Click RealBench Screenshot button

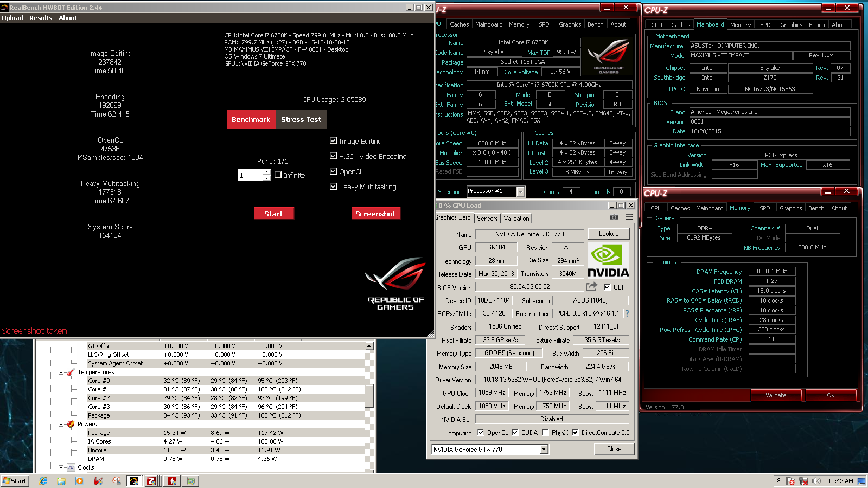[x=375, y=214]
